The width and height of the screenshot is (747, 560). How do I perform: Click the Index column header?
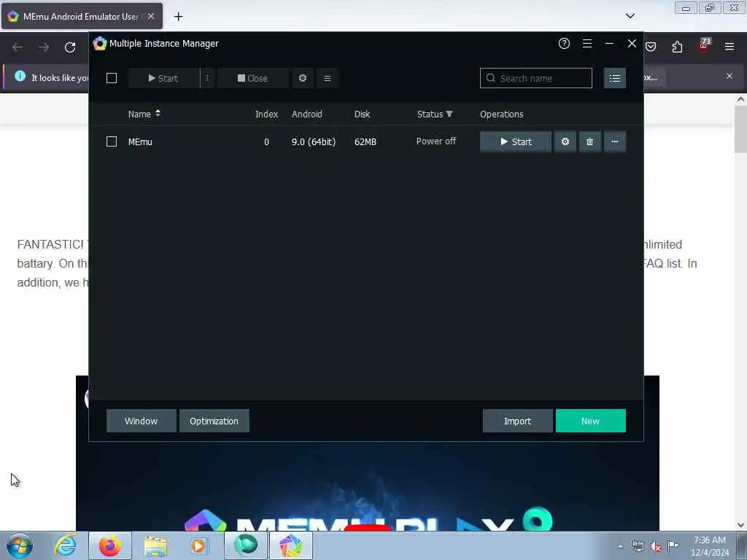266,114
